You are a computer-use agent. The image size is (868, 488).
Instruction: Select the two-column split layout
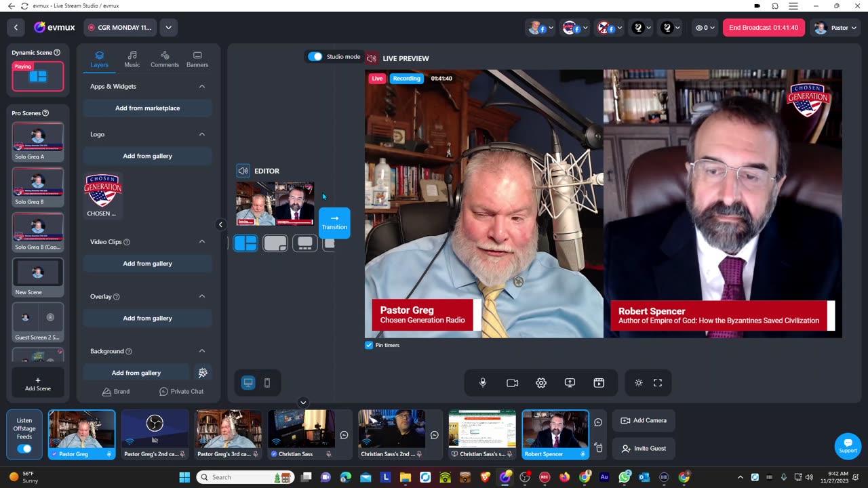point(245,243)
